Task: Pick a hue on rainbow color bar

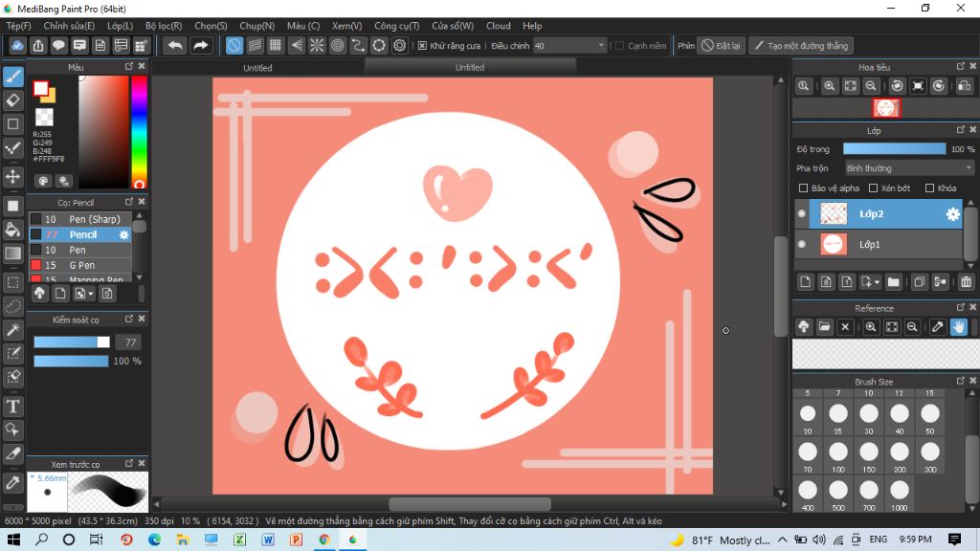Action: [x=140, y=132]
